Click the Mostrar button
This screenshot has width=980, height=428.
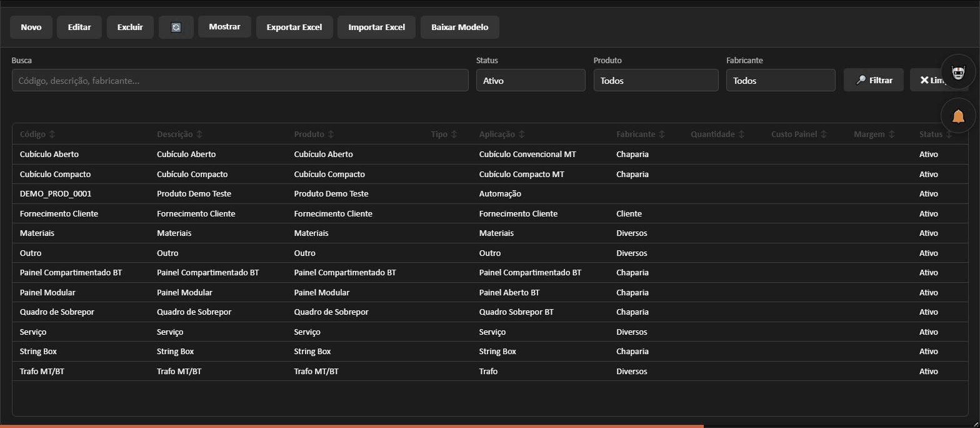coord(224,27)
